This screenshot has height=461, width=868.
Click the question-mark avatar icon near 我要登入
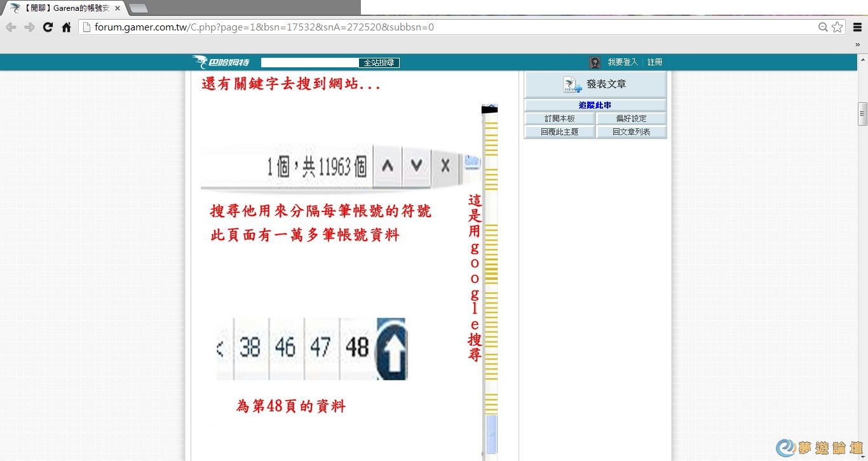tap(594, 62)
